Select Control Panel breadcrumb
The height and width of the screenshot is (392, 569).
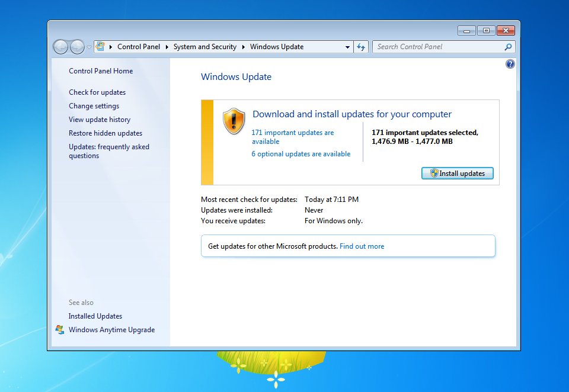point(139,47)
